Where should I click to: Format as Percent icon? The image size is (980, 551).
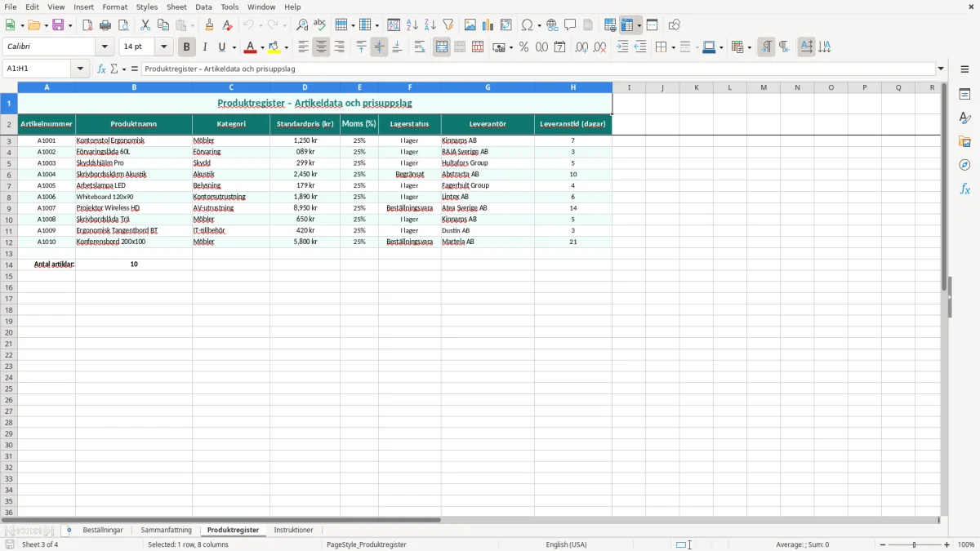(523, 47)
